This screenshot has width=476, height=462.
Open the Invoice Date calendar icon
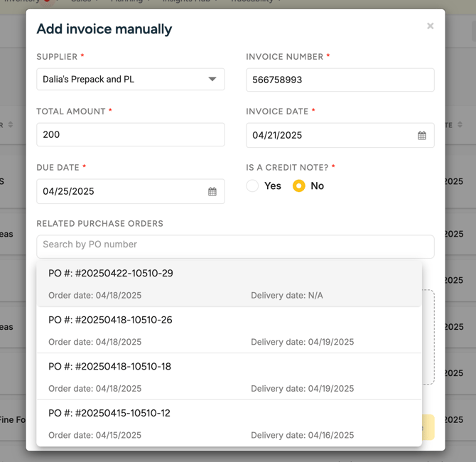click(422, 136)
